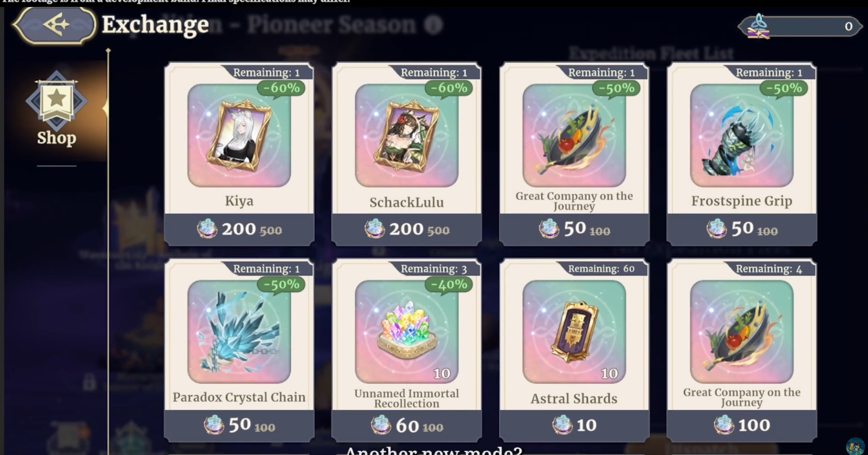Click the discounted Great Company on the Journey dish

tap(574, 136)
